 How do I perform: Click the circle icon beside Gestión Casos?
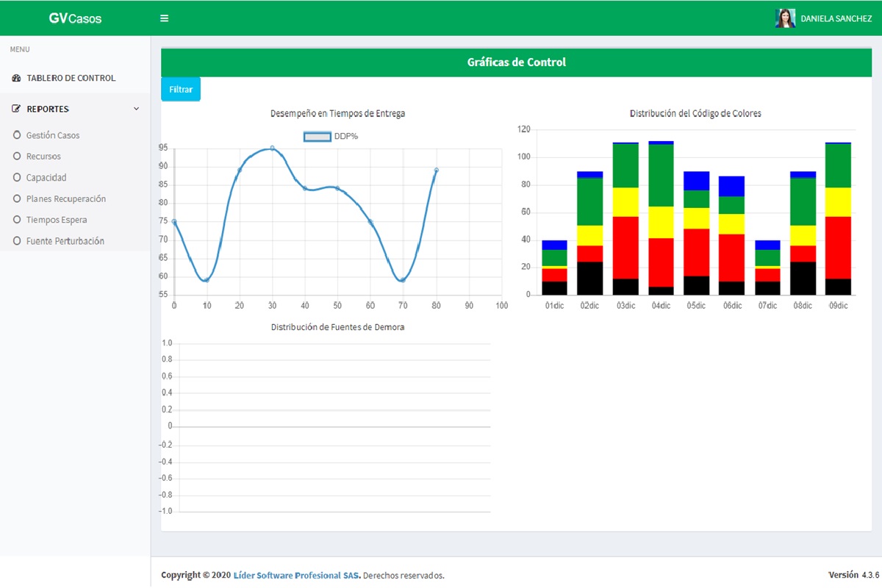(x=17, y=135)
